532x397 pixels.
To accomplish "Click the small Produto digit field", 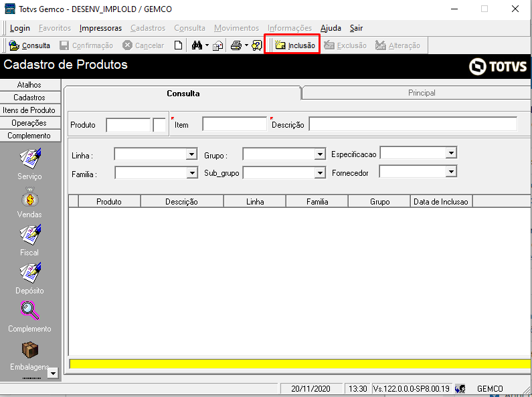I will click(159, 125).
